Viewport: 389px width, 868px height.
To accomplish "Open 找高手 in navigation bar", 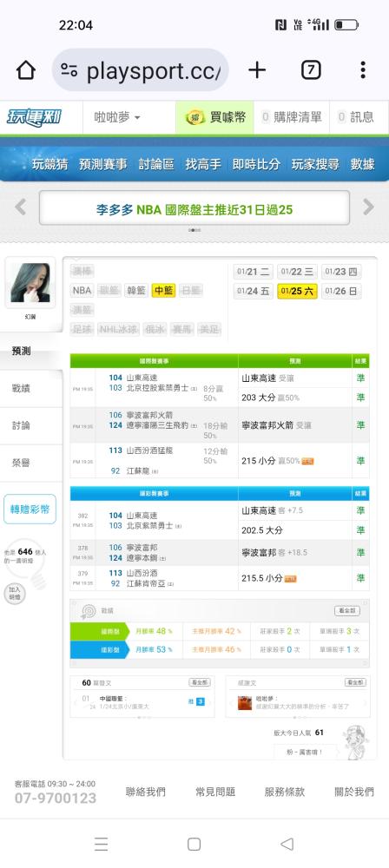I will [x=203, y=164].
